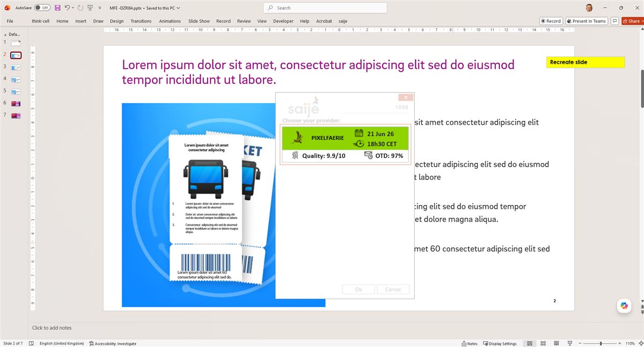Toggle the Notes pane from status bar
Viewport: 644px width, 347px height.
coord(470,343)
